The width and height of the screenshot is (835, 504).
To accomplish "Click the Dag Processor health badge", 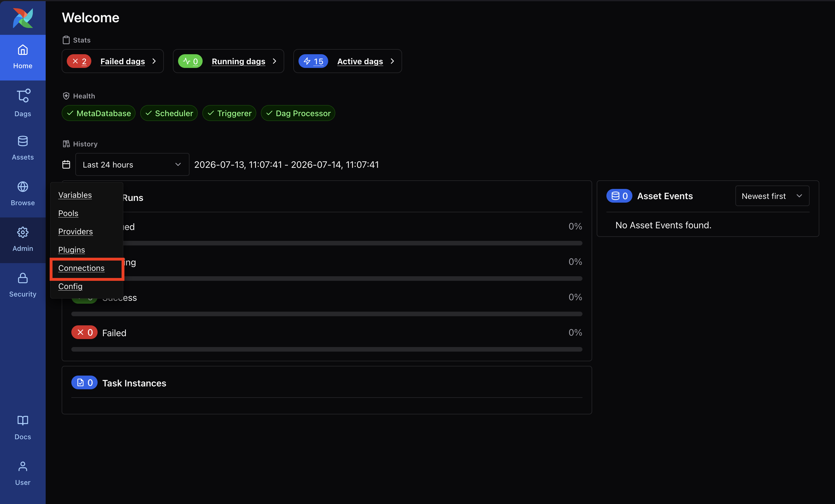I will click(298, 113).
